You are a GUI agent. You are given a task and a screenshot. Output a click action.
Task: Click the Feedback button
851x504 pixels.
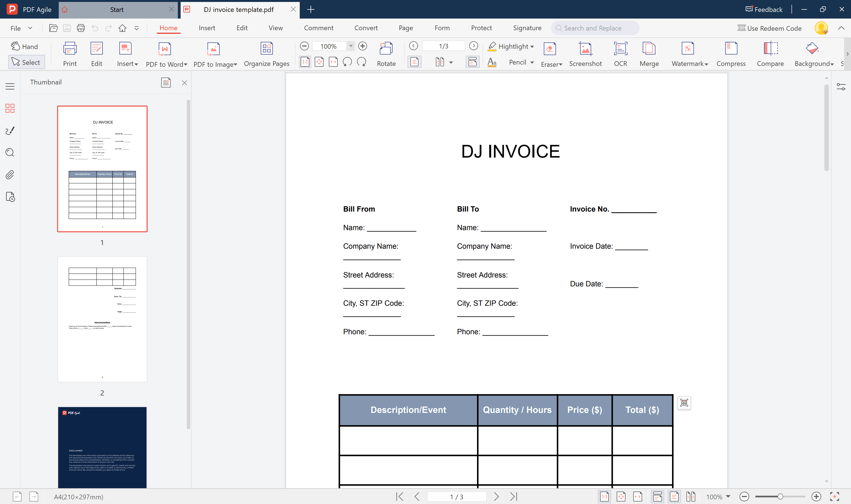pyautogui.click(x=764, y=9)
